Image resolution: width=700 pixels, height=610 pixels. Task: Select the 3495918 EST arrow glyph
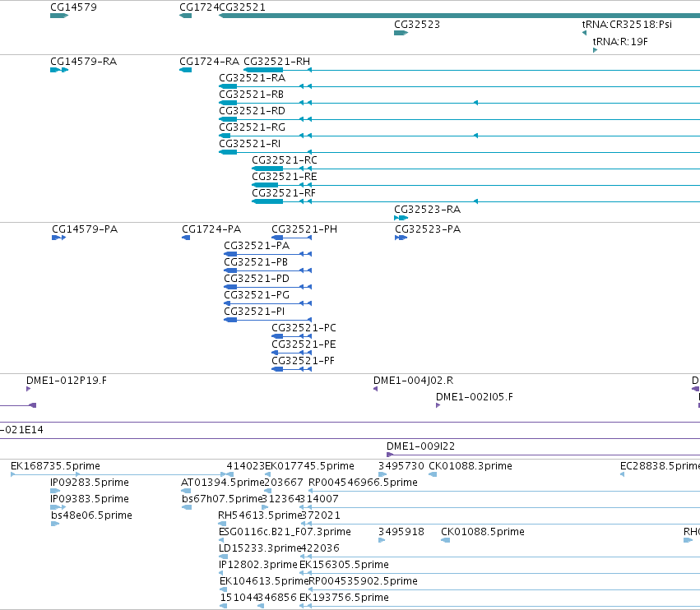(382, 540)
